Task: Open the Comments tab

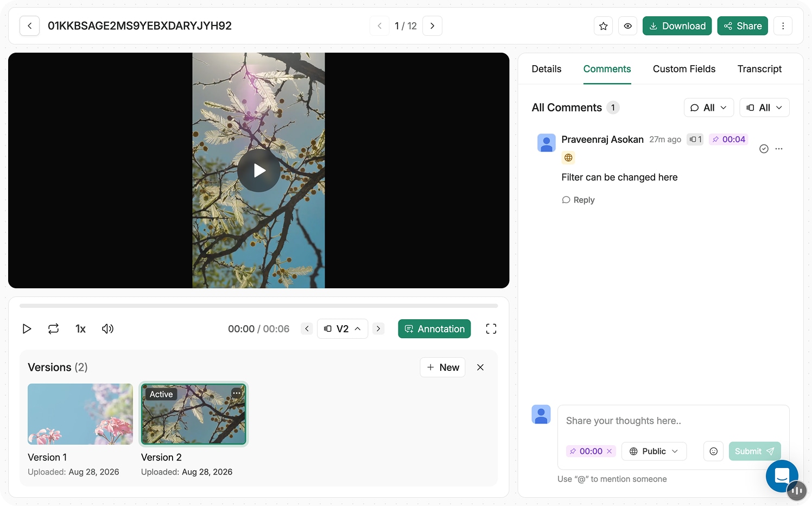Action: point(607,69)
